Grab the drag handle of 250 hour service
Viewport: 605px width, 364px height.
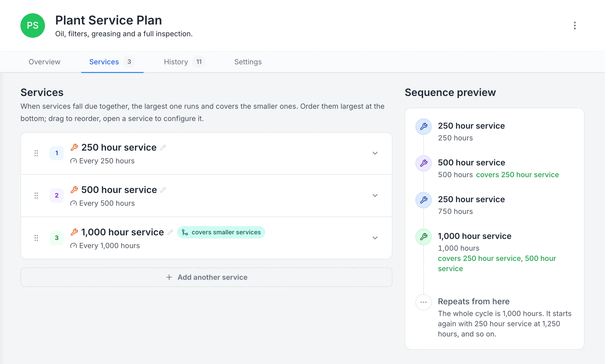click(x=36, y=153)
